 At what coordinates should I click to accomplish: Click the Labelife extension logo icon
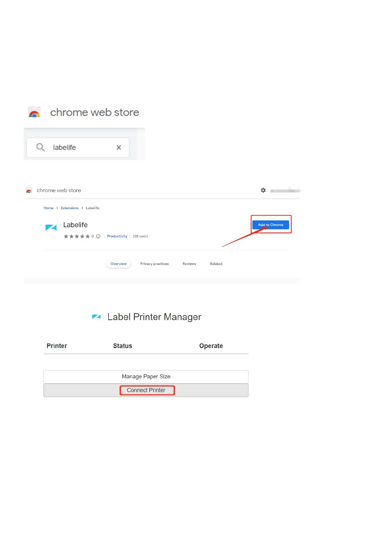51,227
